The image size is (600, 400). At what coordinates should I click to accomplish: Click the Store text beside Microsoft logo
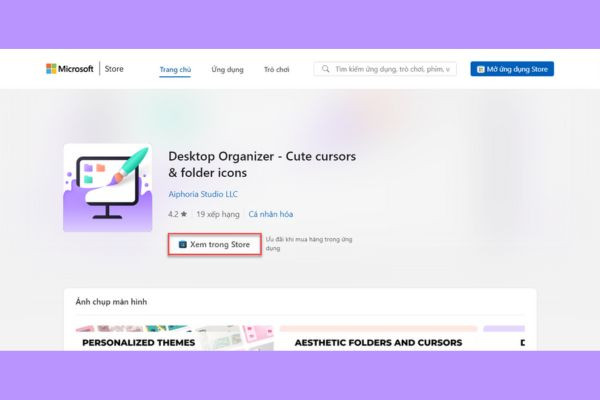(114, 69)
